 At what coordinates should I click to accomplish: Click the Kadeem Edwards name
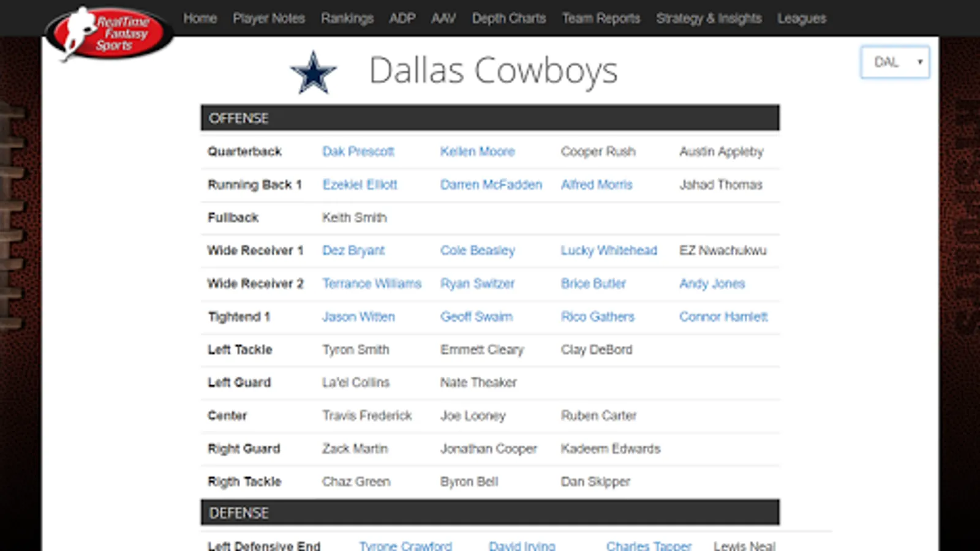point(611,449)
